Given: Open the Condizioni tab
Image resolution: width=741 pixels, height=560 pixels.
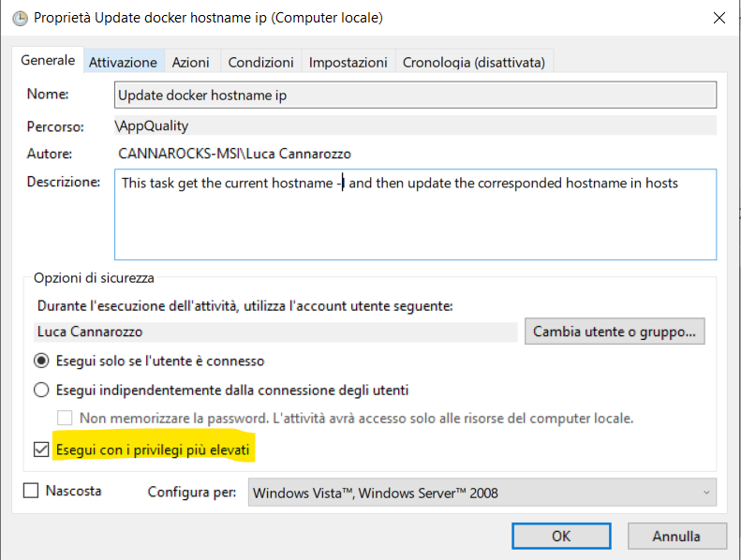Looking at the screenshot, I should tap(260, 62).
